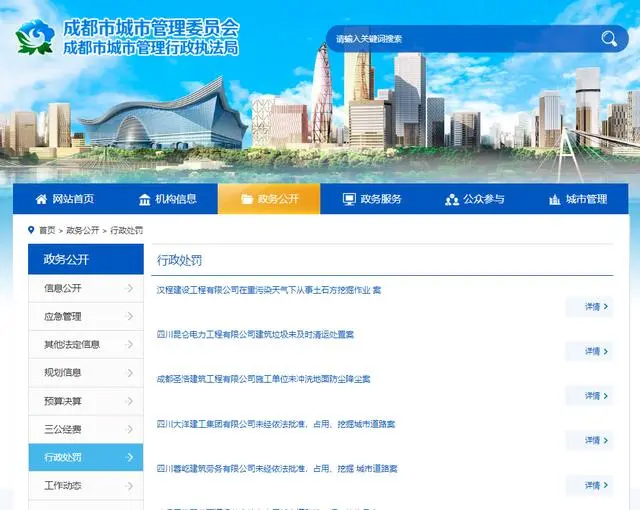
Task: Click the people icon beside 公众参与
Action: 451,199
